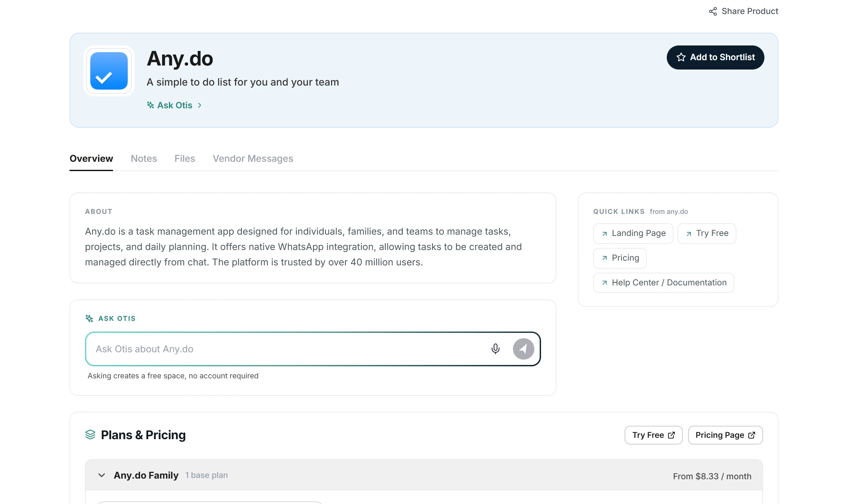Click the arrow icon on Try Free quick link
This screenshot has height=504, width=848.
pyautogui.click(x=688, y=234)
